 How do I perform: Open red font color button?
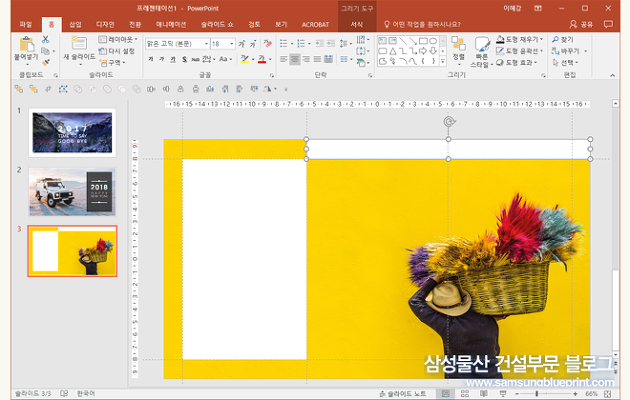pyautogui.click(x=262, y=59)
